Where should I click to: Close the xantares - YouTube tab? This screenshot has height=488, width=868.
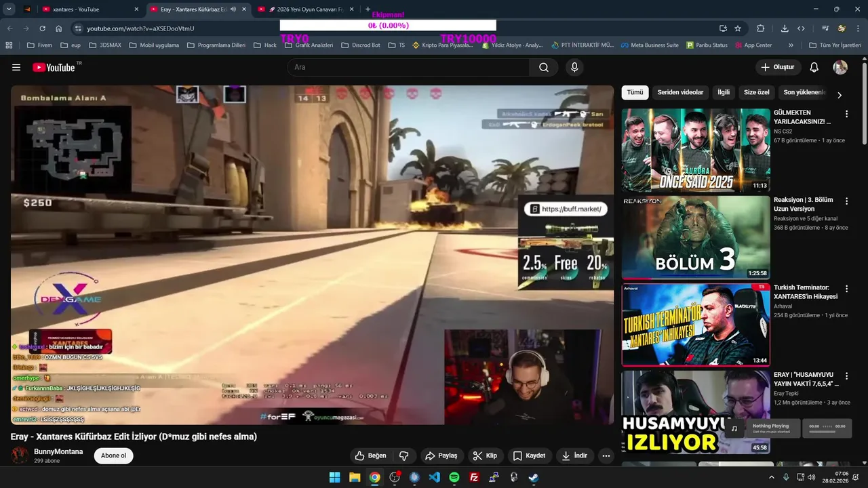(136, 9)
